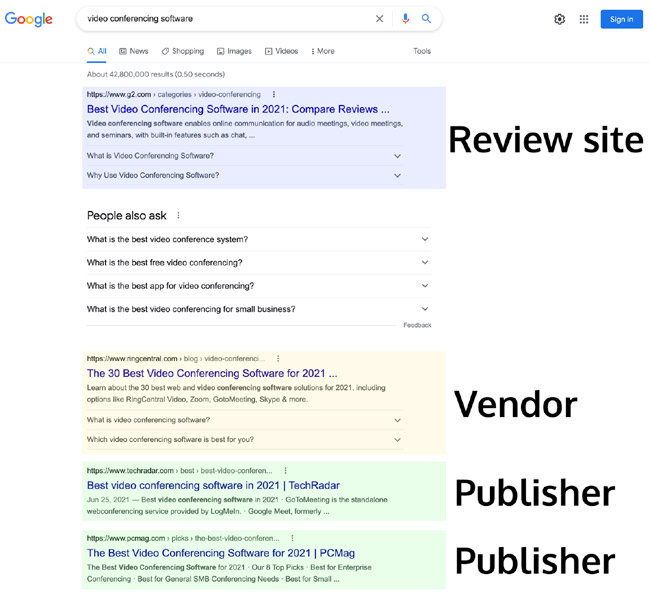Open the settings gear icon
The height and width of the screenshot is (593, 650).
pyautogui.click(x=560, y=19)
